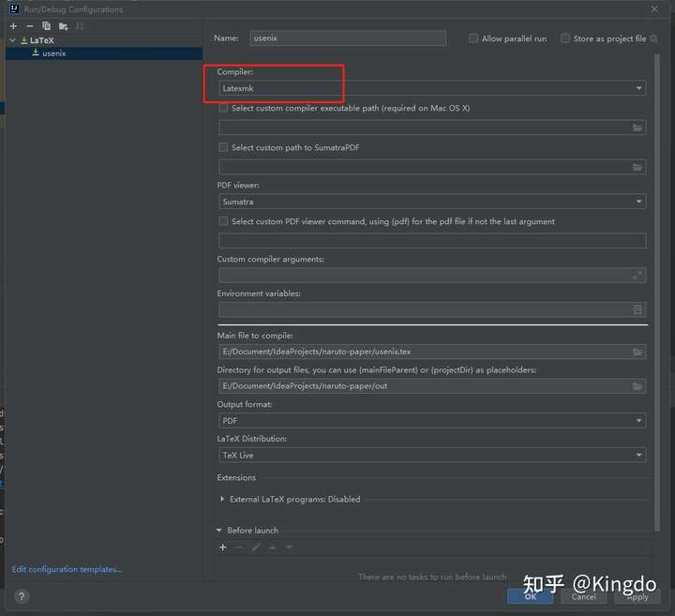Screen dimensions: 675x616
Task: Click the settings panel vertical scrollbar
Action: tap(656, 293)
